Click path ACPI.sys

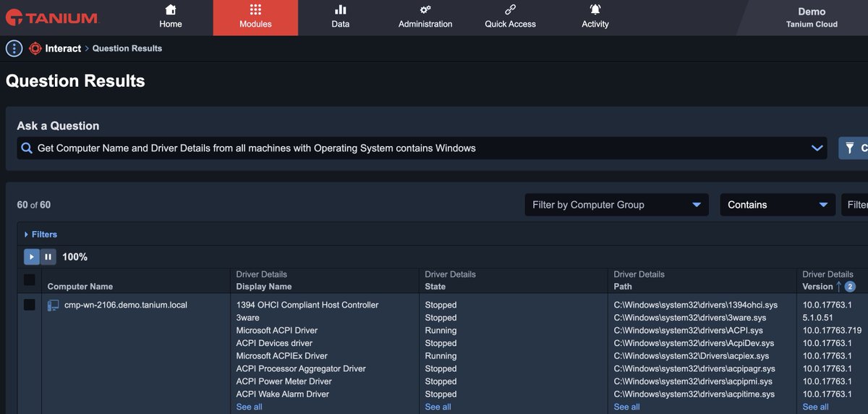click(x=689, y=331)
